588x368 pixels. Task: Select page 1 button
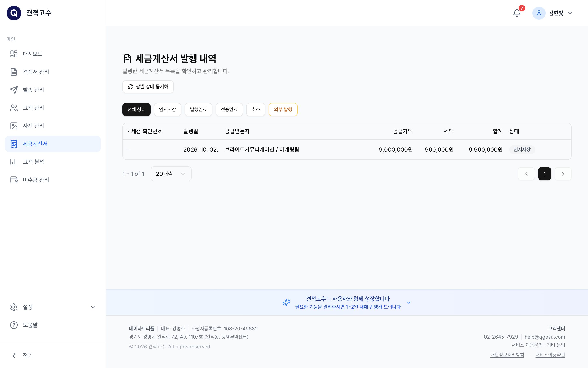click(545, 174)
